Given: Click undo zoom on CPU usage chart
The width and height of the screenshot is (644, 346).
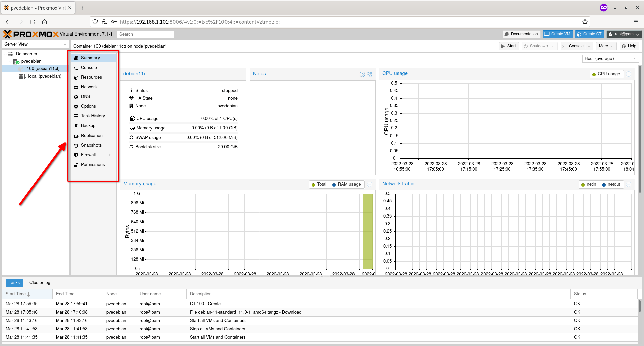Looking at the screenshot, I should tap(629, 74).
